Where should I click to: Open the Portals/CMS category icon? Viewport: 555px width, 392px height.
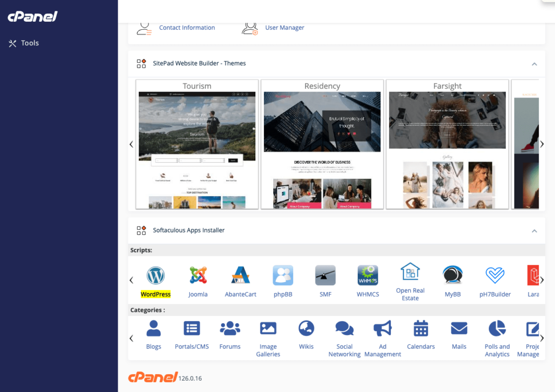(192, 329)
